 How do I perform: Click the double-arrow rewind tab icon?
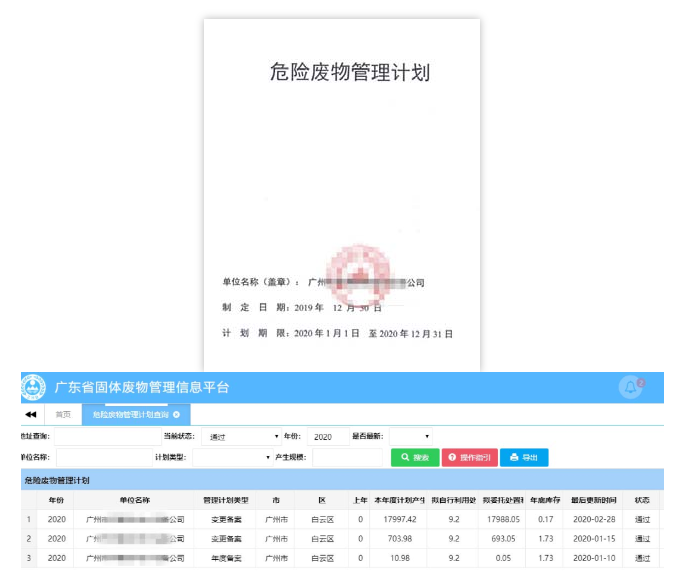coord(31,414)
